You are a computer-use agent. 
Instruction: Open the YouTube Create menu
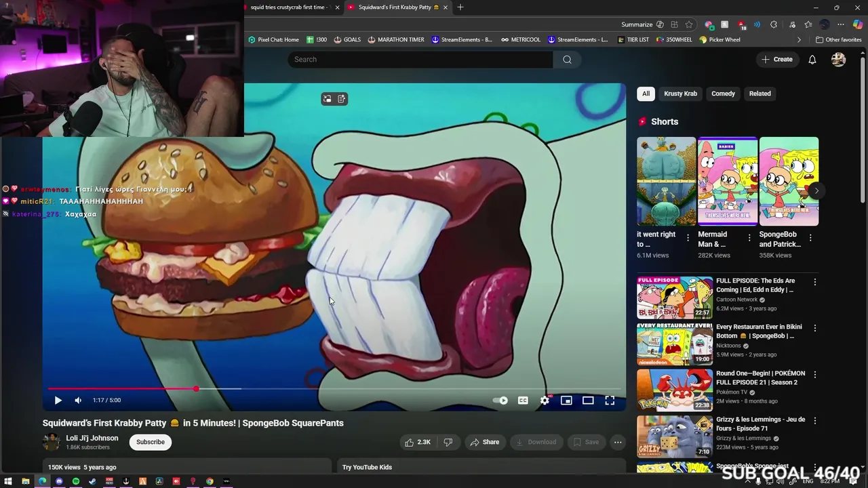point(777,60)
